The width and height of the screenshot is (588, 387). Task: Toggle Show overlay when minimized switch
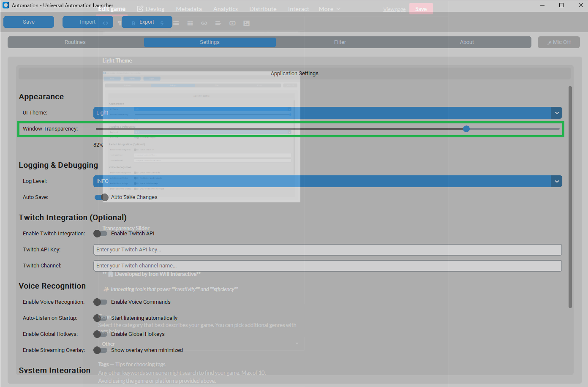[101, 350]
